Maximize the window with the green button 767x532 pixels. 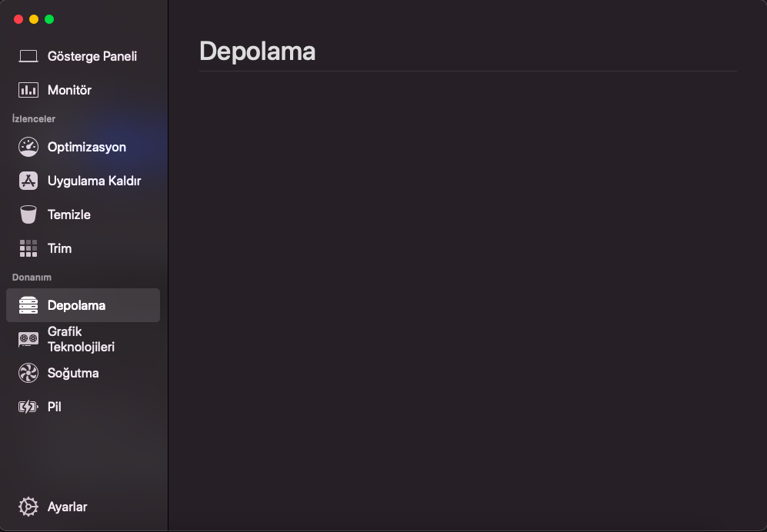tap(49, 19)
